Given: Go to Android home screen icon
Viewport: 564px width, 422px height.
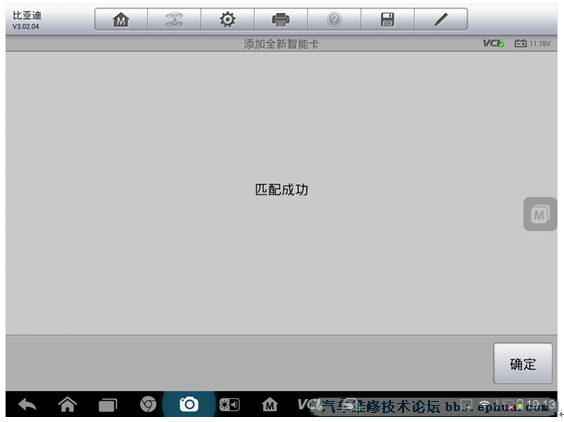Looking at the screenshot, I should click(x=67, y=405).
